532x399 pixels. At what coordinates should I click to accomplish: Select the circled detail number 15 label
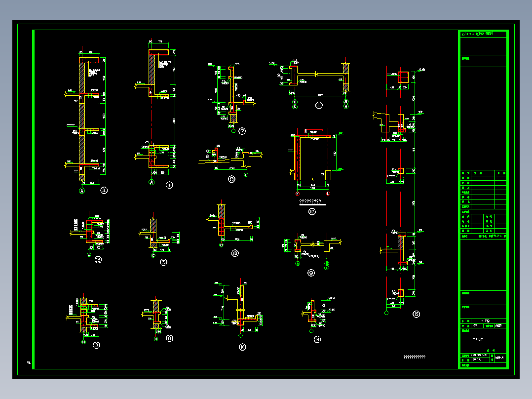pyautogui.click(x=417, y=314)
